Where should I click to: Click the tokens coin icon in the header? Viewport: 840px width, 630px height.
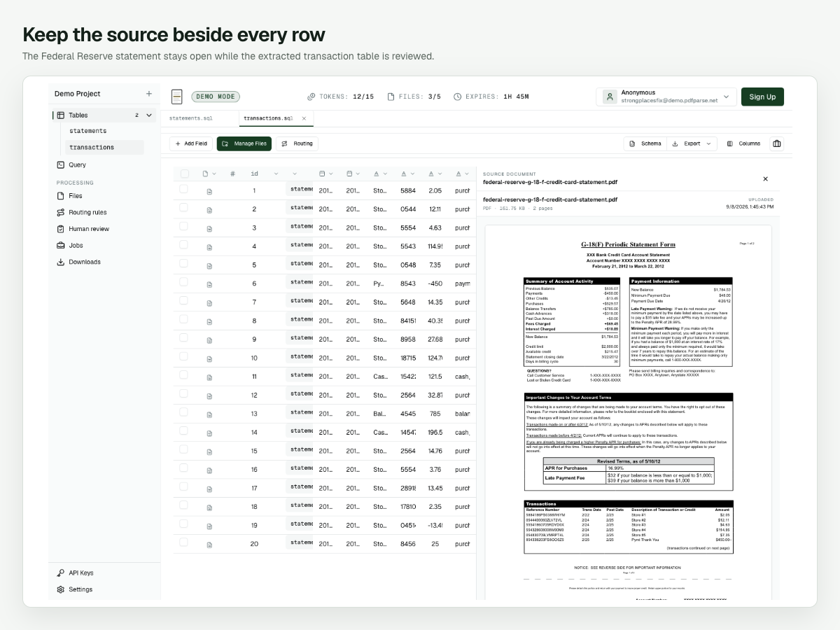(311, 97)
